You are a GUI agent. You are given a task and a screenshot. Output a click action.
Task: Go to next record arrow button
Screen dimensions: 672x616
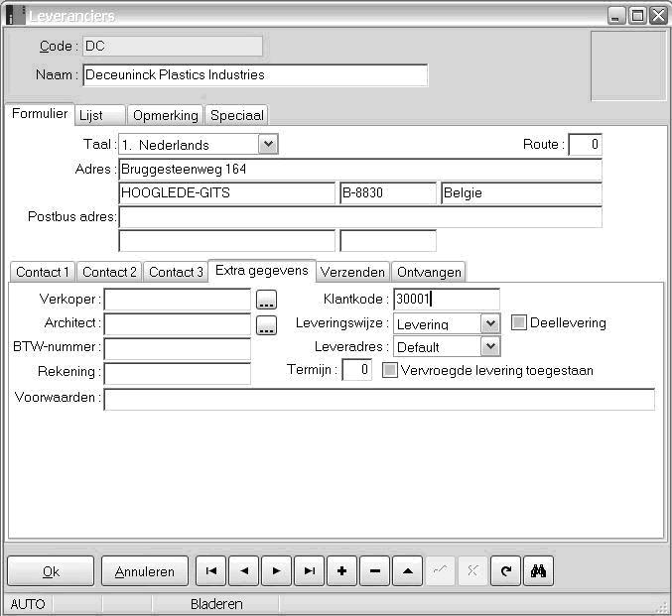[x=276, y=570]
